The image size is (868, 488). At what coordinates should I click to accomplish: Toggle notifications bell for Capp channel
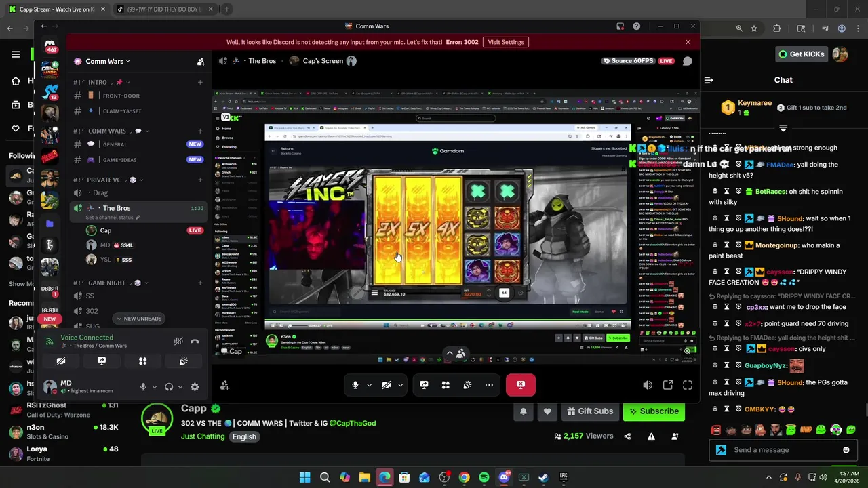pyautogui.click(x=524, y=411)
